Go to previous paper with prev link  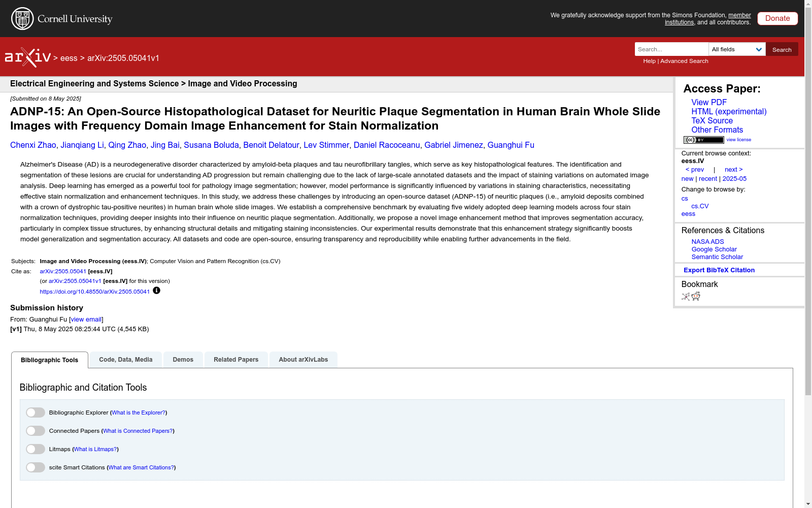(695, 170)
